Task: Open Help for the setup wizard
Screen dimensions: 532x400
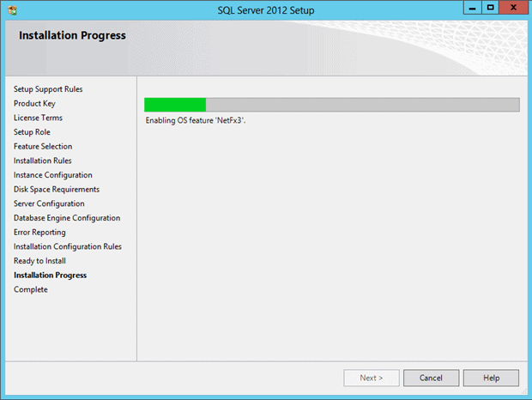Action: click(x=491, y=378)
